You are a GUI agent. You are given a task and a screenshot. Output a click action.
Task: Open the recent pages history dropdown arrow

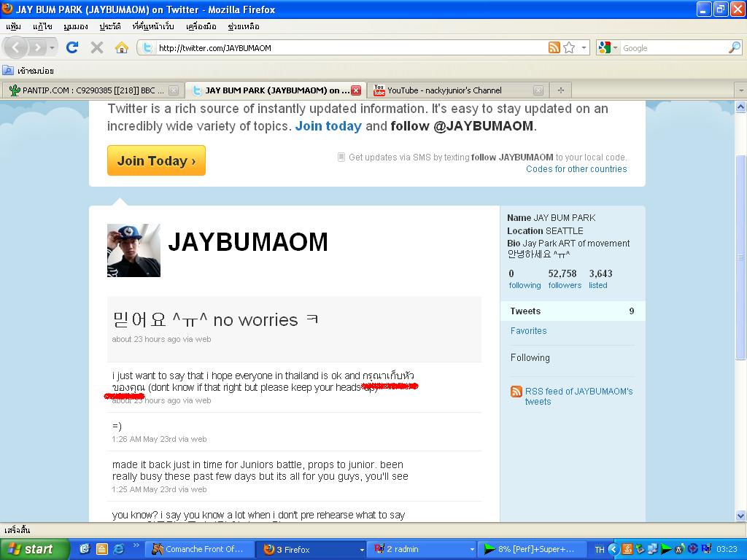pyautogui.click(x=52, y=47)
